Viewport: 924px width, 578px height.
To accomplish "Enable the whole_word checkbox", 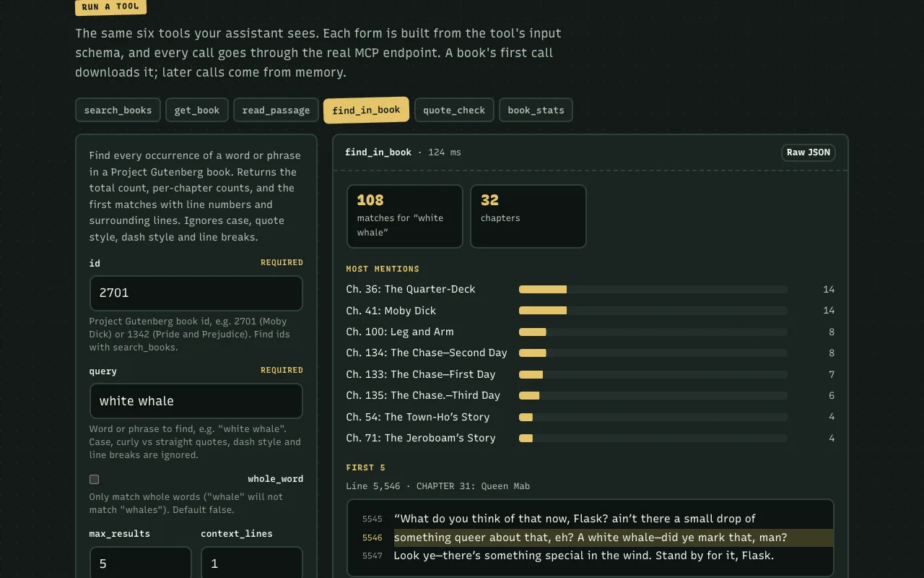I will 94,479.
